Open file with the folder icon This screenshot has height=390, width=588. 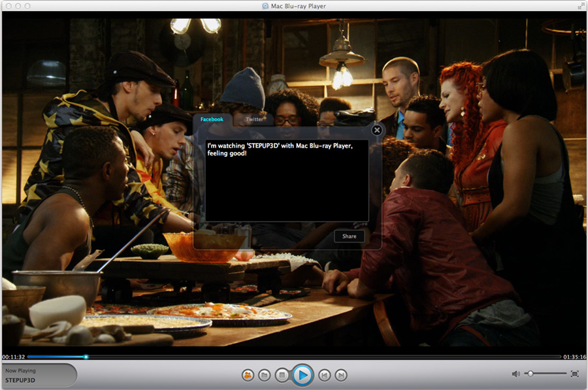tap(265, 375)
